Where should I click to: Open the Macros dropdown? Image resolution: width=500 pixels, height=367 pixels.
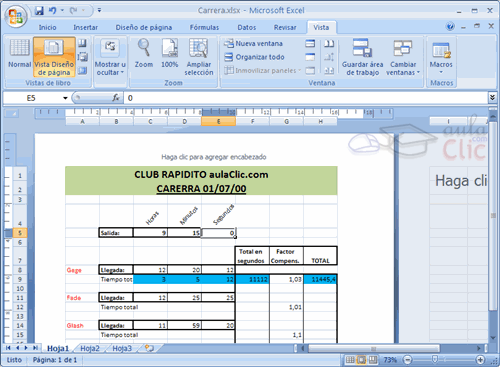(x=441, y=57)
